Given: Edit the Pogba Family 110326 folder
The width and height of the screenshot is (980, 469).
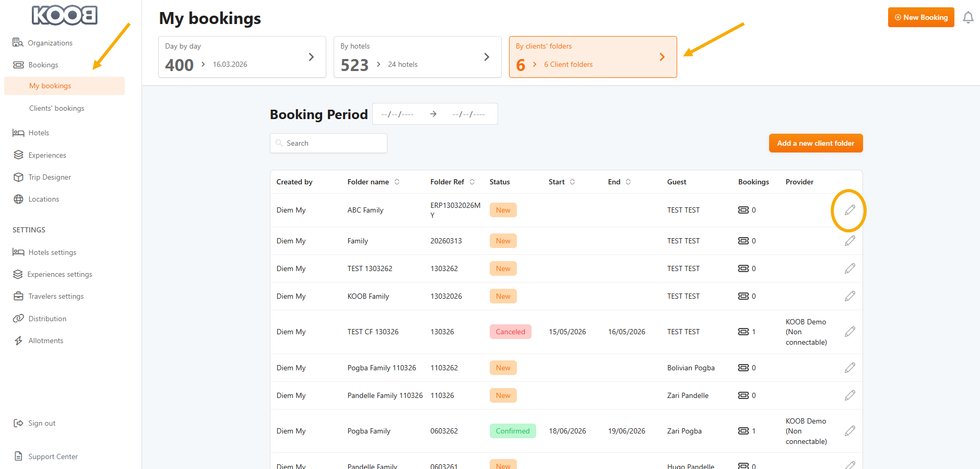Looking at the screenshot, I should (x=849, y=368).
